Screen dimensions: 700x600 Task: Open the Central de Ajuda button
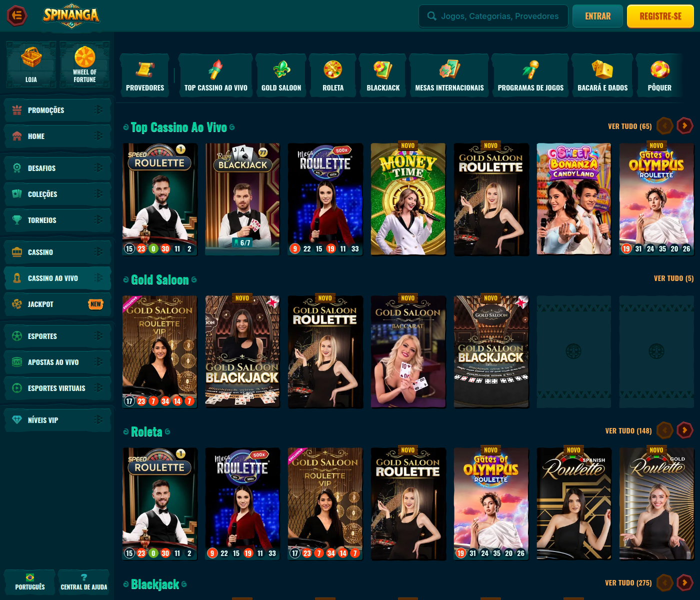point(84,582)
